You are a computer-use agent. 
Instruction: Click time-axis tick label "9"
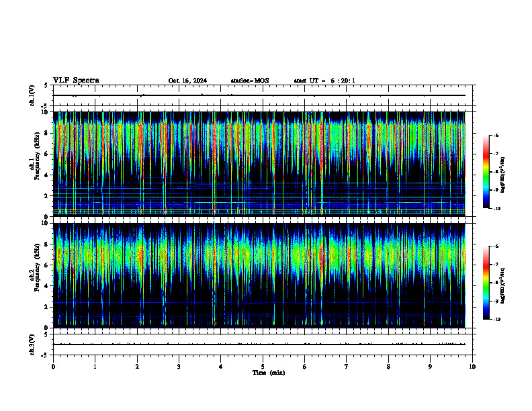point(430,367)
